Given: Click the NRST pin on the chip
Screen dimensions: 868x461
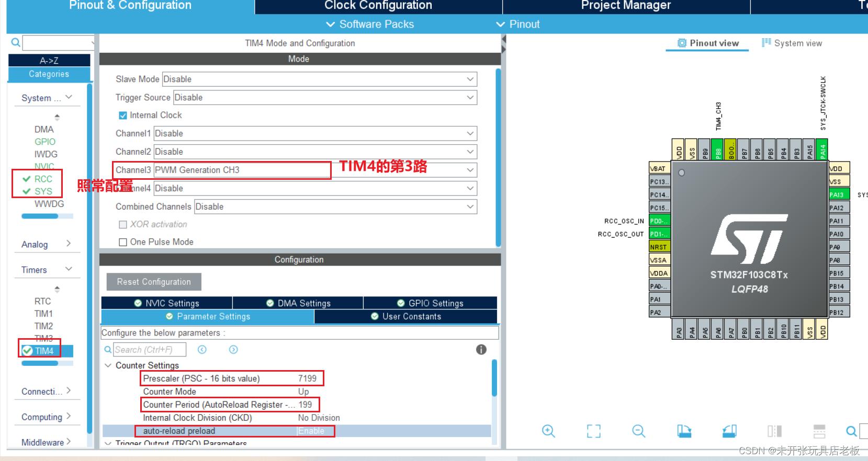Looking at the screenshot, I should pyautogui.click(x=659, y=247).
